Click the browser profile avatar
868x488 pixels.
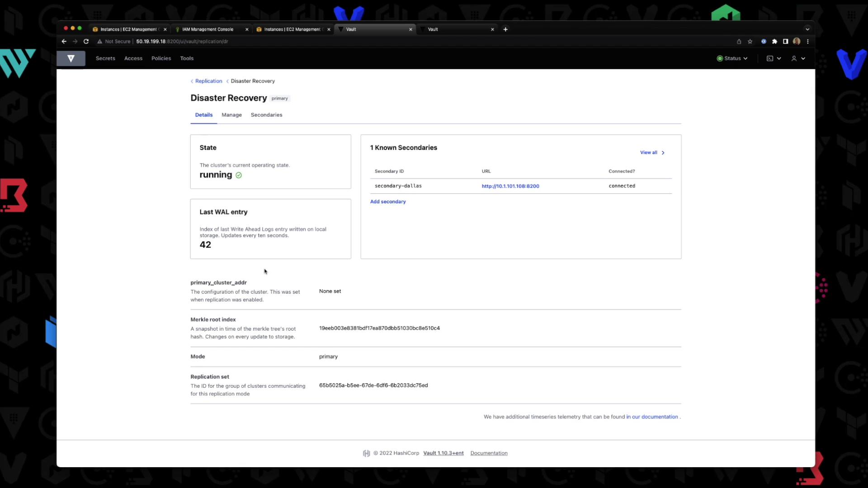tap(797, 41)
